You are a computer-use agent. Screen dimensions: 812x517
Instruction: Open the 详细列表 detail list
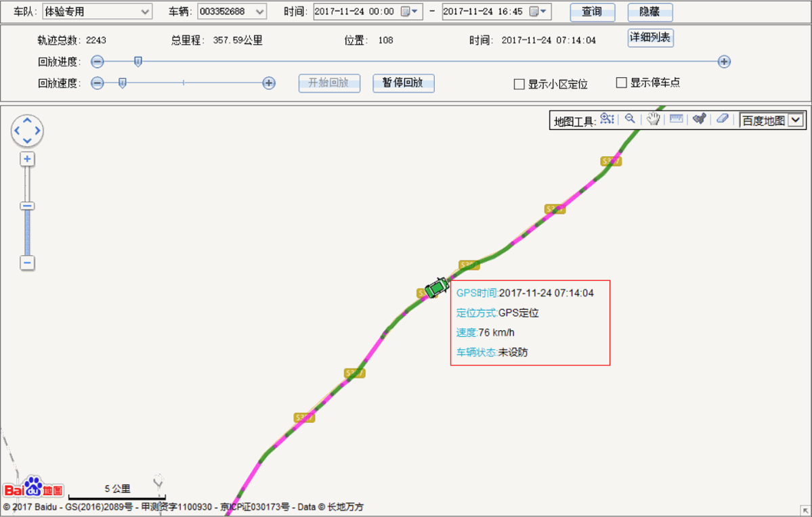point(650,38)
